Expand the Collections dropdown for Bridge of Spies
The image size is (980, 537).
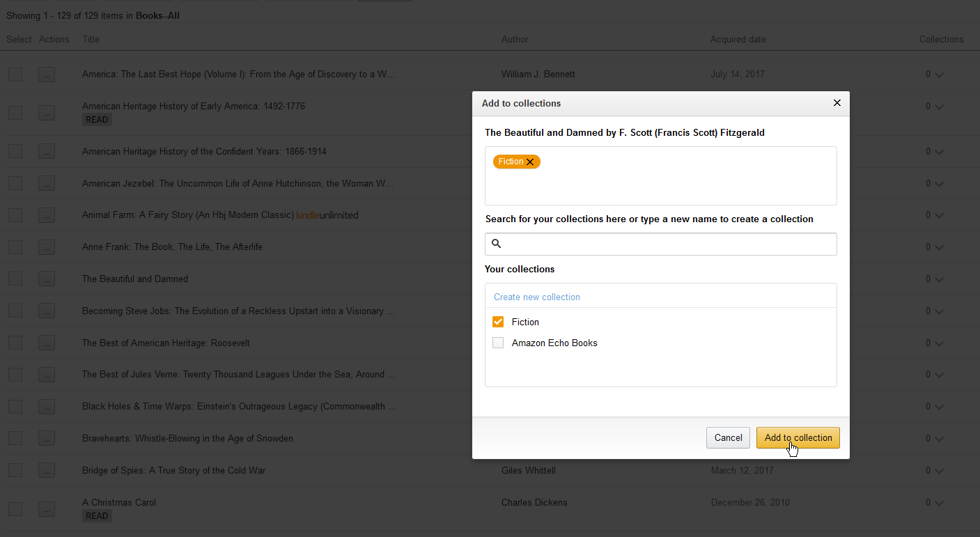tap(938, 470)
